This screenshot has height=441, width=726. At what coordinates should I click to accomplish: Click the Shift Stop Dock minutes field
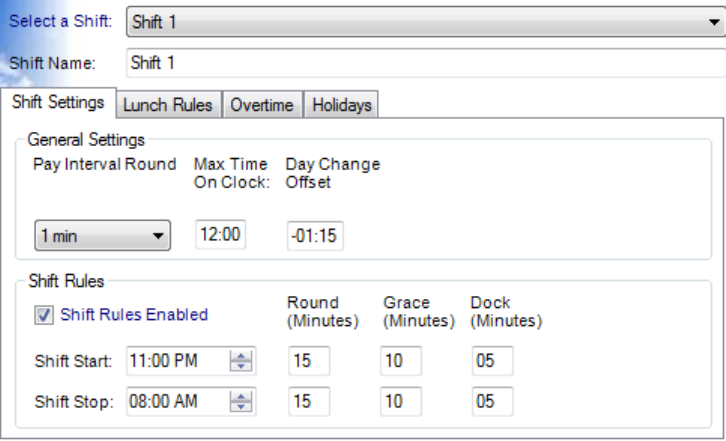(x=492, y=402)
